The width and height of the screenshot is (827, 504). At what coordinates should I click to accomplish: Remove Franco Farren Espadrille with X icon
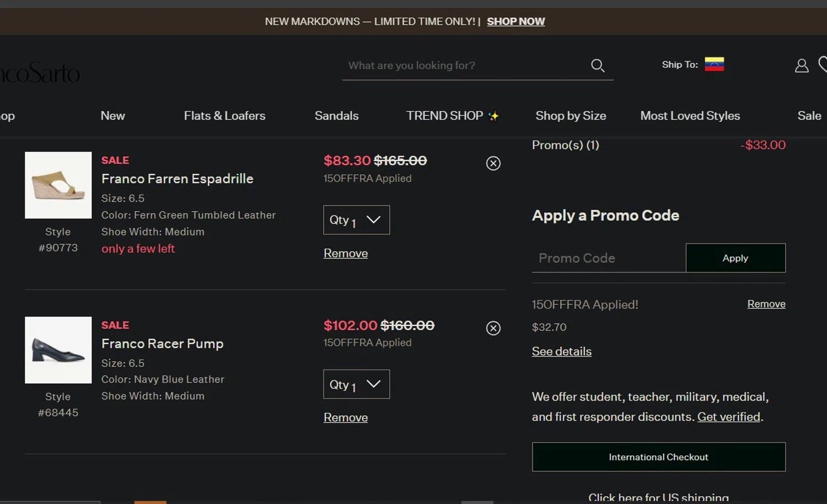pos(493,163)
